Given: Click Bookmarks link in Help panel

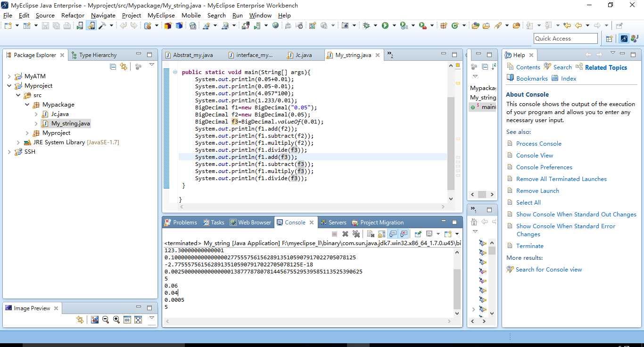Looking at the screenshot, I should click(x=532, y=79).
